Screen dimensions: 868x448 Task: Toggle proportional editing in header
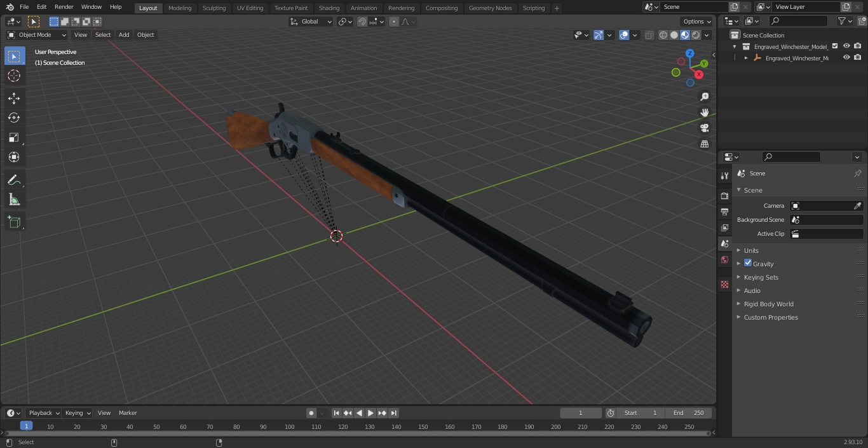click(x=394, y=22)
